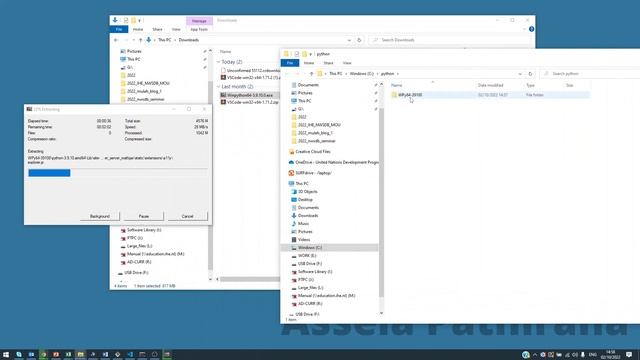Click Search python input field
The height and width of the screenshot is (360, 640).
pyautogui.click(x=590, y=74)
